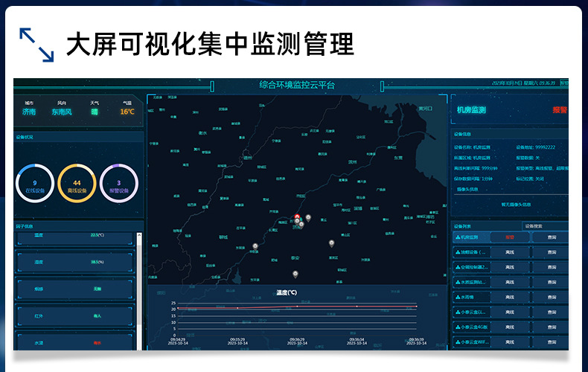The width and height of the screenshot is (588, 372).
Task: Click the large red 报警 label beside 机房监测
Action: (560, 110)
